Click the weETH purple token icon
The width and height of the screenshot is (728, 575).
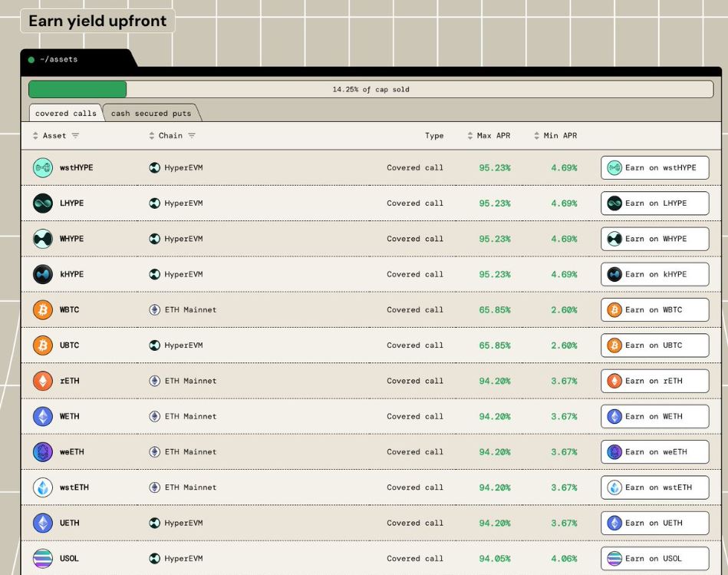pyautogui.click(x=43, y=452)
